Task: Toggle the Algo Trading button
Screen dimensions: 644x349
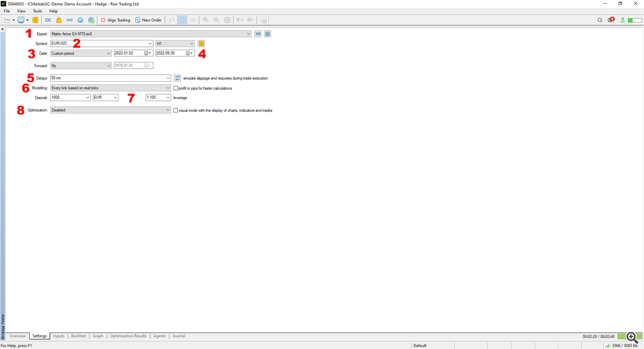Action: [x=115, y=20]
